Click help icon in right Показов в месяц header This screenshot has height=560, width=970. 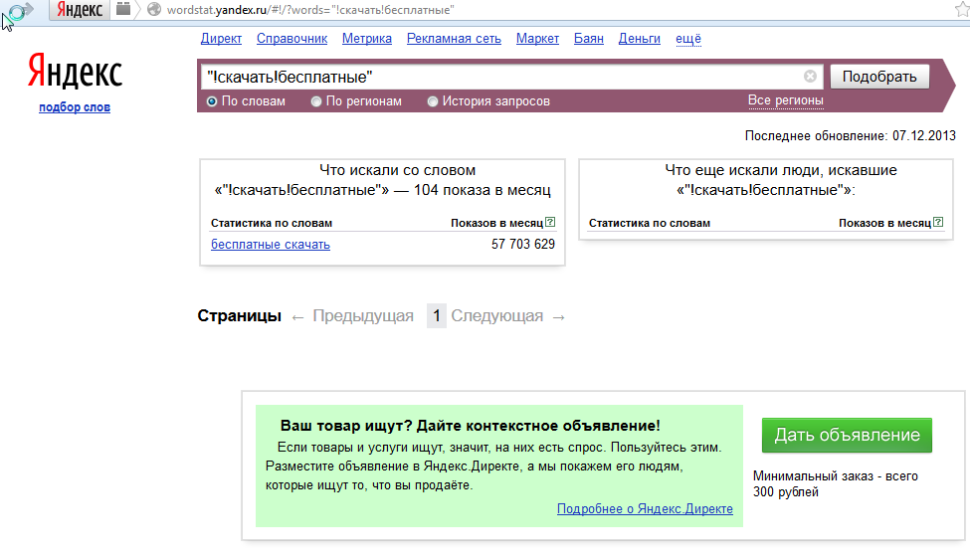pos(938,222)
